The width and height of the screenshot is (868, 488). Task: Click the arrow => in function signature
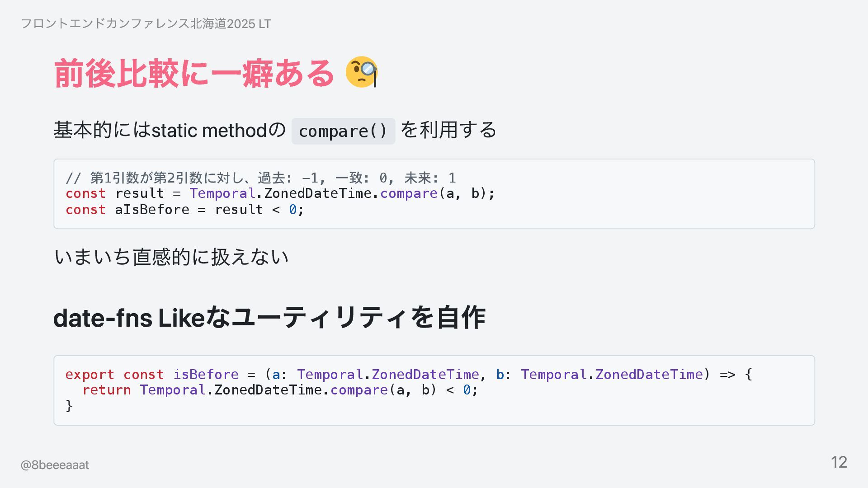(x=727, y=375)
